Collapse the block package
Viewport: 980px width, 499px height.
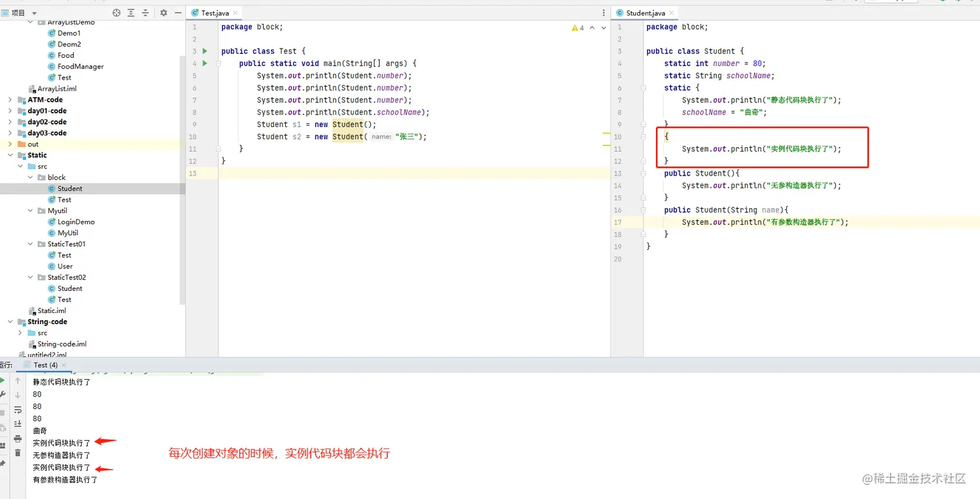30,177
